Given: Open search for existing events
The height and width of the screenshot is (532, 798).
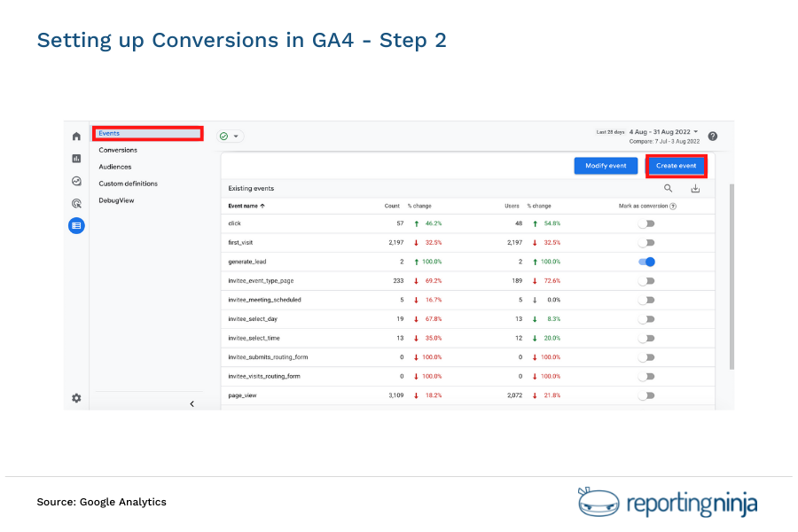Looking at the screenshot, I should click(x=667, y=189).
